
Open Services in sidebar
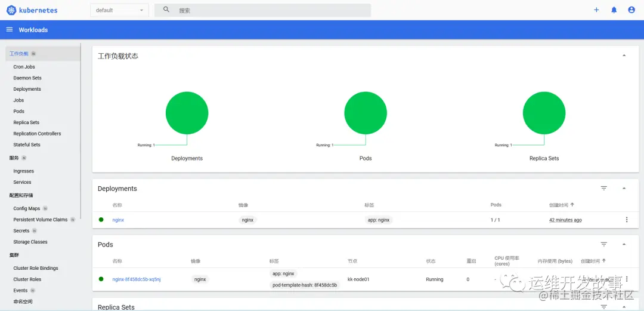click(22, 182)
